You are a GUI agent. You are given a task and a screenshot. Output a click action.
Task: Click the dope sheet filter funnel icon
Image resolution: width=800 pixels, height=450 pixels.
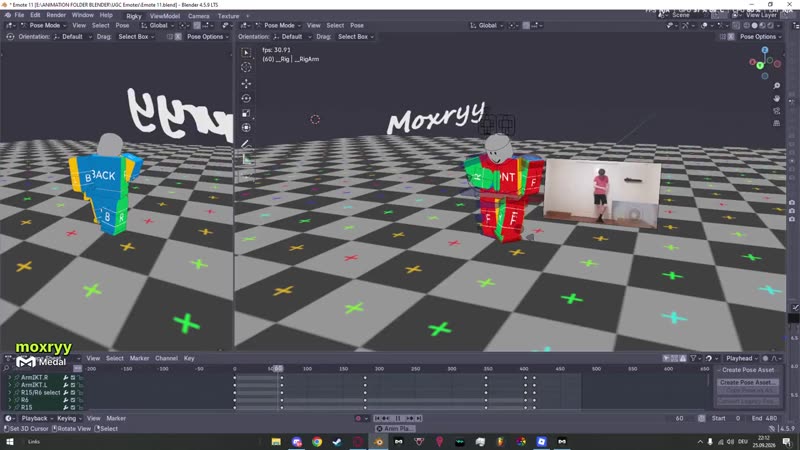click(693, 358)
